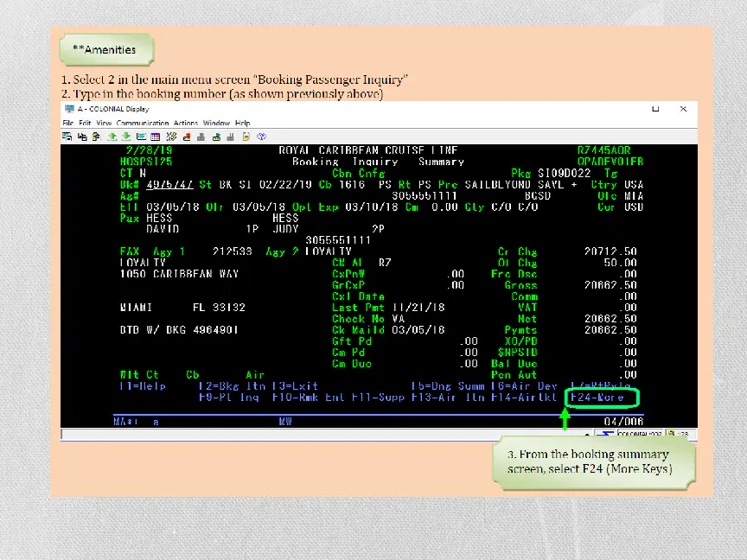
Task: Select F3=Exit function key label
Action: (x=295, y=385)
